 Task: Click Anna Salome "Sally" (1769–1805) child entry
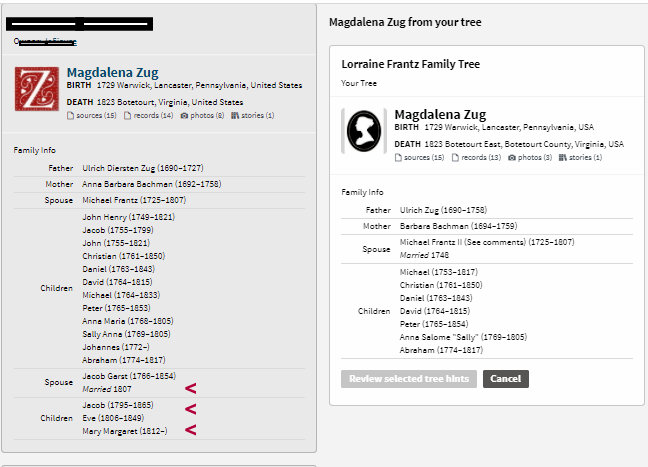point(463,337)
